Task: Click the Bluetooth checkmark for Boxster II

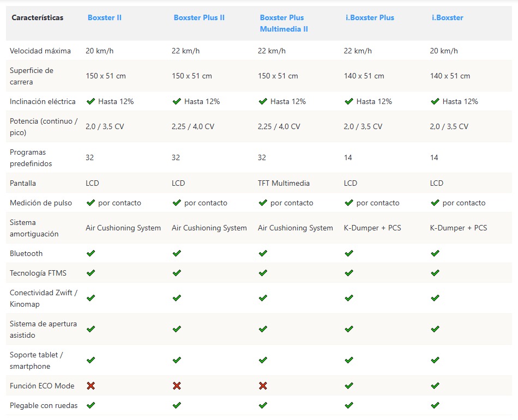Action: (91, 253)
